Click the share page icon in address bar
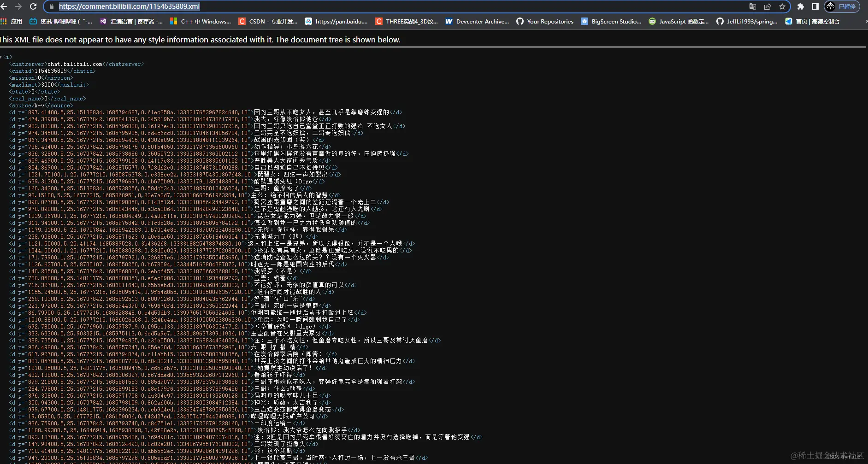This screenshot has height=464, width=868. [x=768, y=6]
